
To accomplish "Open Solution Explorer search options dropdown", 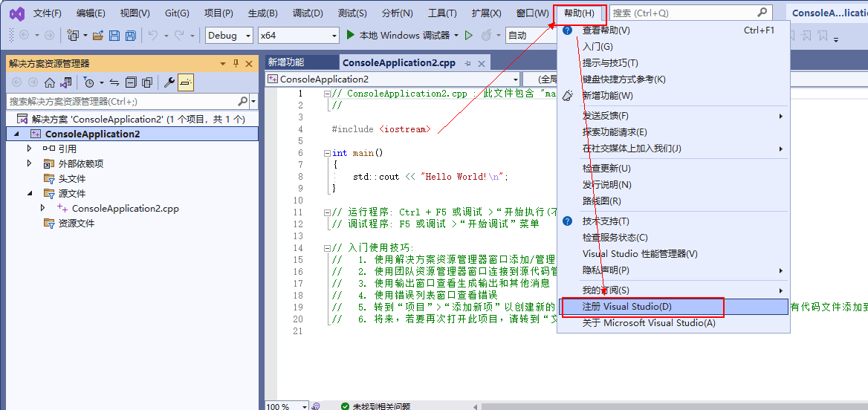I will click(x=254, y=102).
